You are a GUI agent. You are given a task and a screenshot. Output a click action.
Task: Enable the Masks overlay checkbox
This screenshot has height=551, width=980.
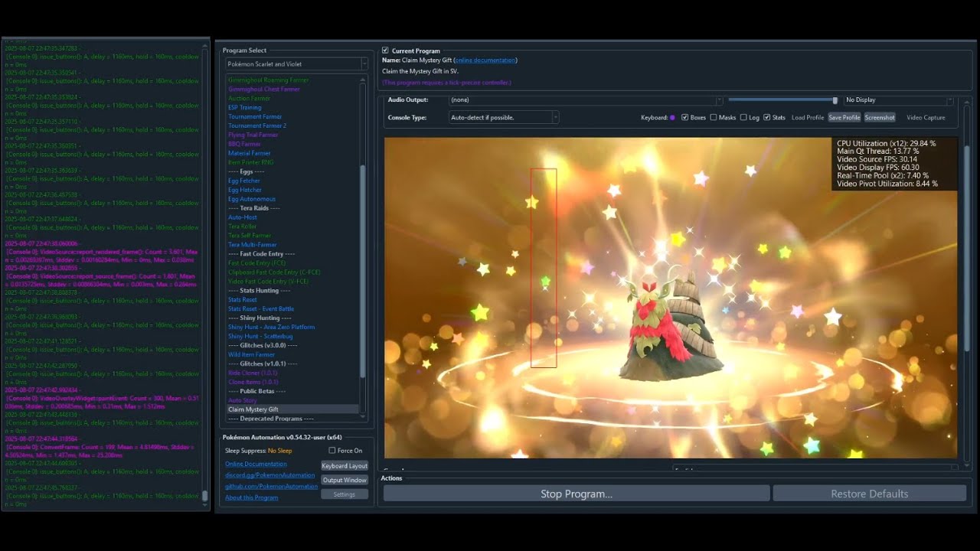coord(714,118)
